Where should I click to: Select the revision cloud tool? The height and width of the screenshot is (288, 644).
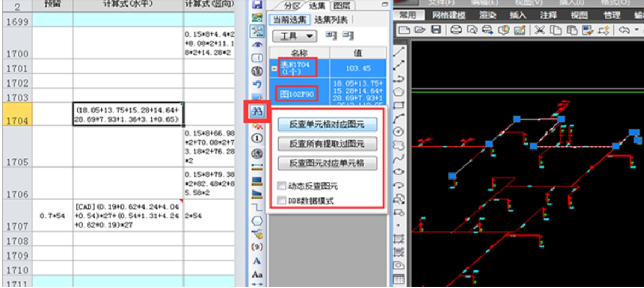(x=399, y=145)
